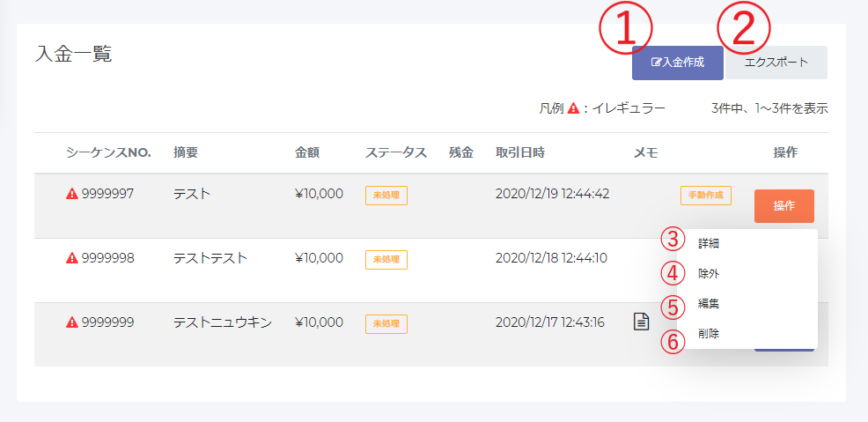Open the memo document icon for 9999999
Screen dimensions: 868x422
point(641,322)
